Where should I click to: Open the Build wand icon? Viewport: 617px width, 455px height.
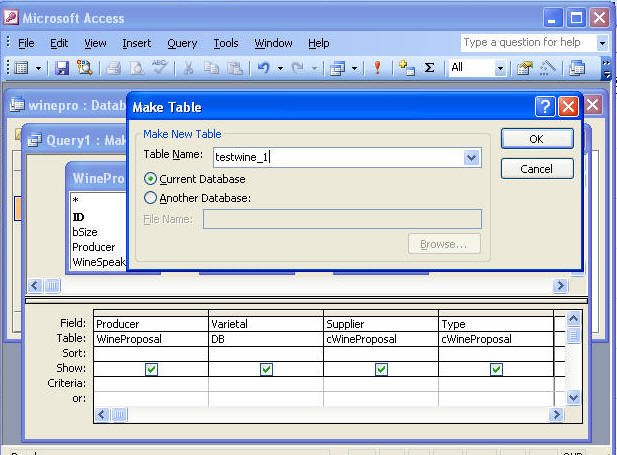click(x=547, y=68)
